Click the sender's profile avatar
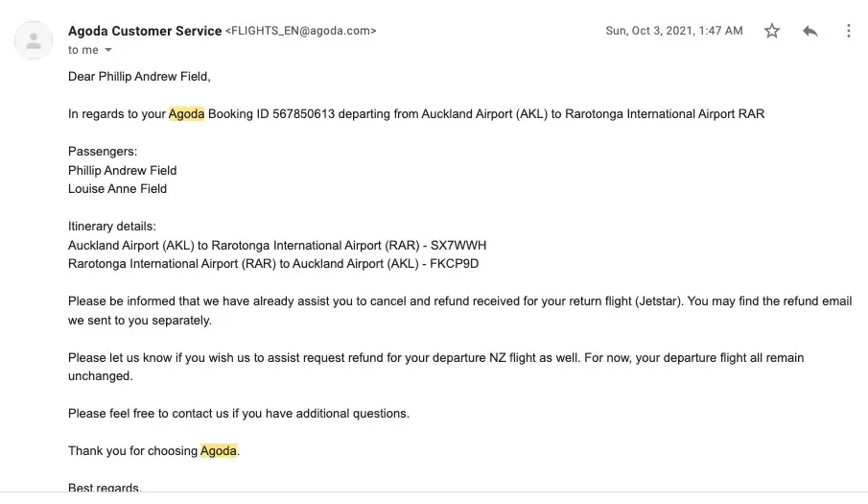Image resolution: width=868 pixels, height=504 pixels. 35,40
